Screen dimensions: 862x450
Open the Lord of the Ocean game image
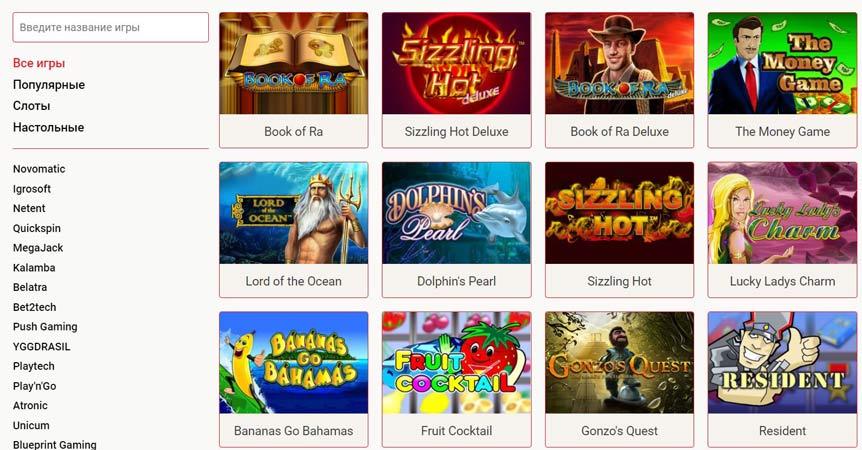pyautogui.click(x=294, y=213)
